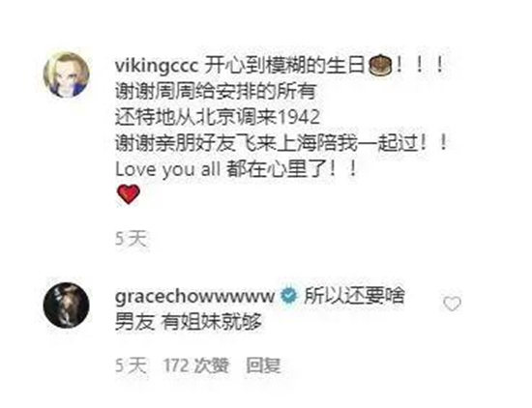Like gracechowwwww's comment with heart icon
The height and width of the screenshot is (408, 532).
[x=453, y=304]
